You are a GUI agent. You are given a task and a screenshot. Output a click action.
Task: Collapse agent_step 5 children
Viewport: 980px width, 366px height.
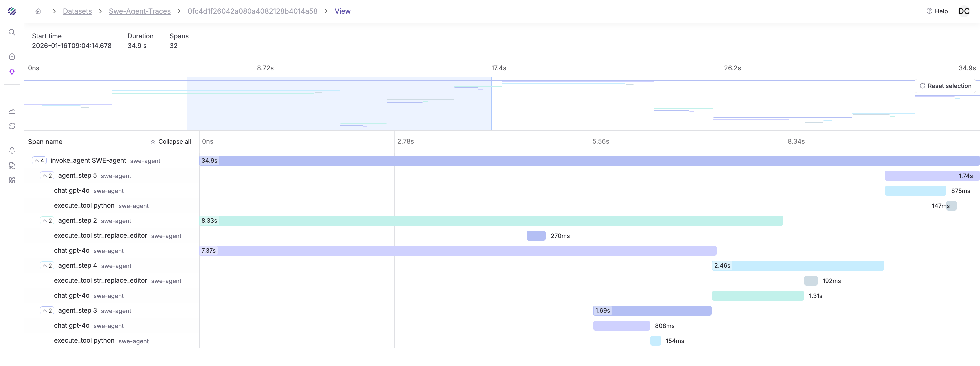coord(47,176)
